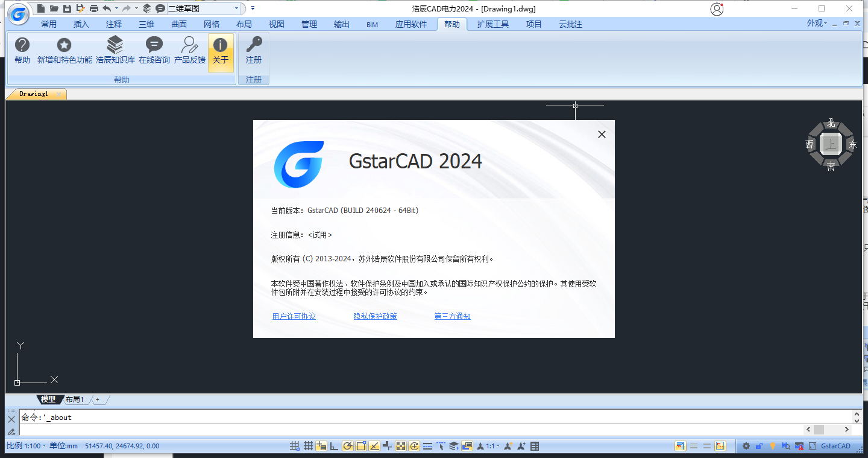Open the 第三方通知 link
Screen dimensions: 868x458
pos(453,316)
